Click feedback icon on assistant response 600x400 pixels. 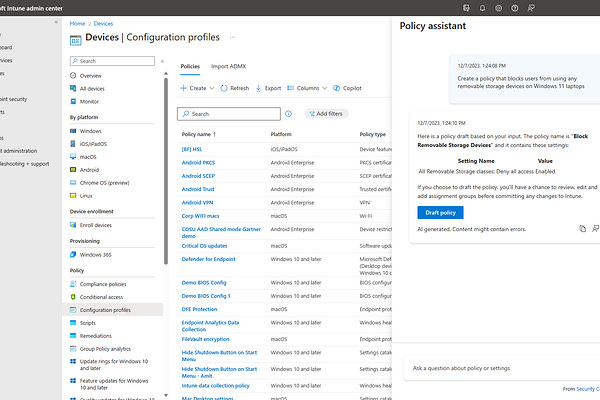595,229
